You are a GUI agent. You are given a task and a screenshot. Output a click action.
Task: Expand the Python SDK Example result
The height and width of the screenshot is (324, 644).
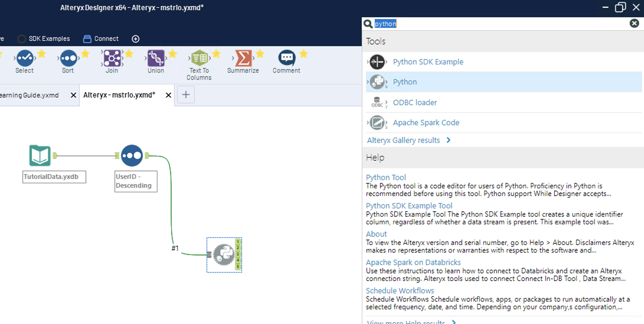(x=367, y=62)
